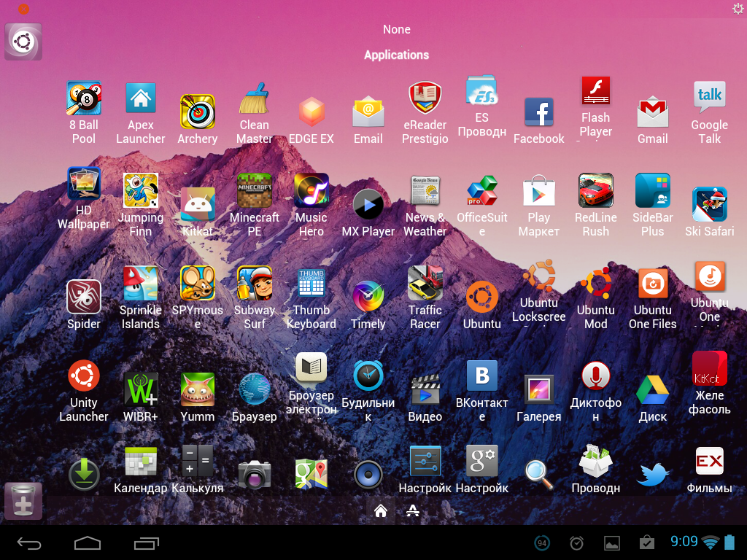Open the Facebook app
Image resolution: width=747 pixels, height=560 pixels.
[539, 112]
